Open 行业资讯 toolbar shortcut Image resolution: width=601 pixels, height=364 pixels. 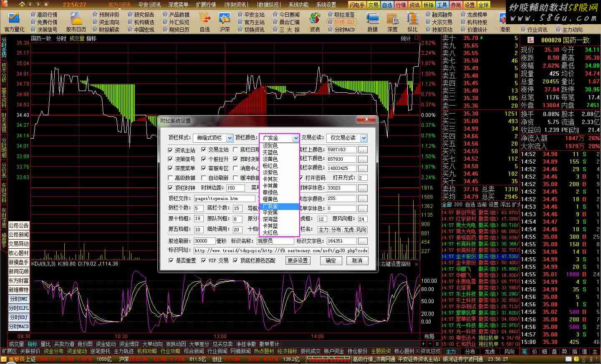[533, 30]
